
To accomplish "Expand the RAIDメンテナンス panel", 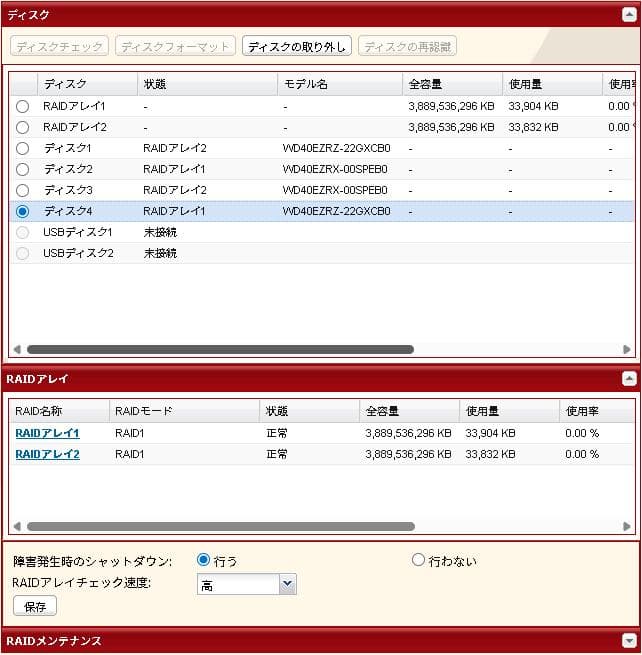I will pyautogui.click(x=628, y=641).
